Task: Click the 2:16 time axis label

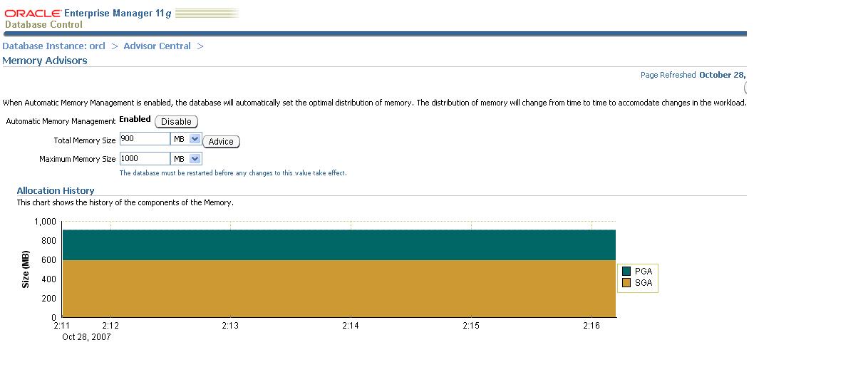Action: 591,326
